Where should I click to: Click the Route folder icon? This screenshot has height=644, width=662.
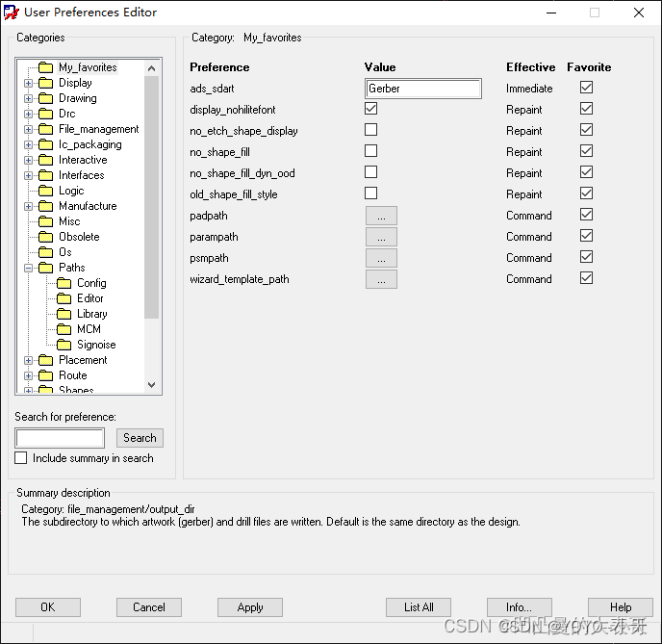tap(45, 375)
